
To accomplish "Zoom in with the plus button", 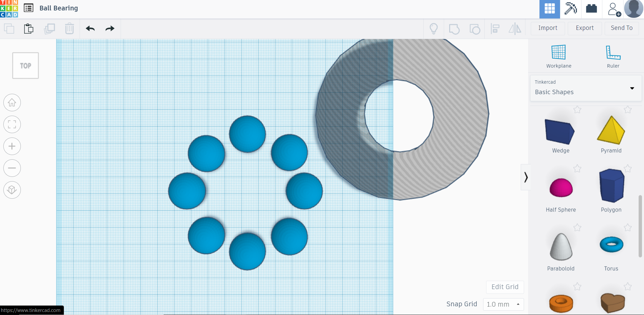I will 12,146.
